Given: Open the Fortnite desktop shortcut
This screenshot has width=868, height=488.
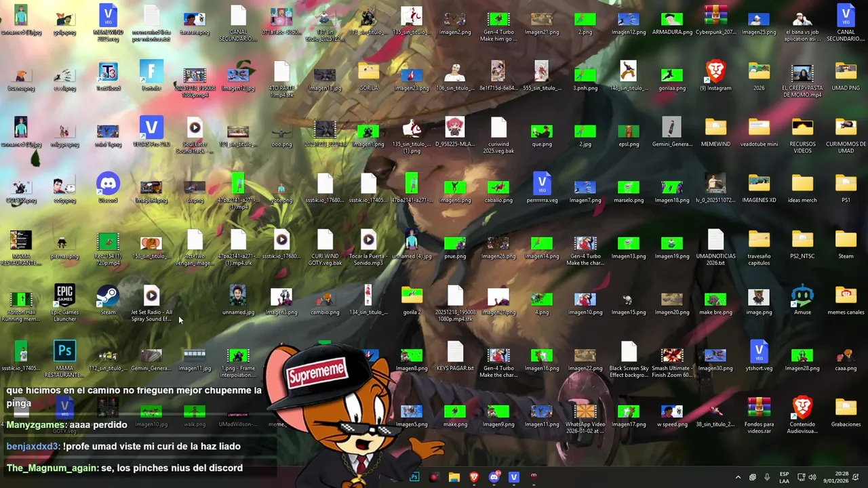Looking at the screenshot, I should coord(151,76).
